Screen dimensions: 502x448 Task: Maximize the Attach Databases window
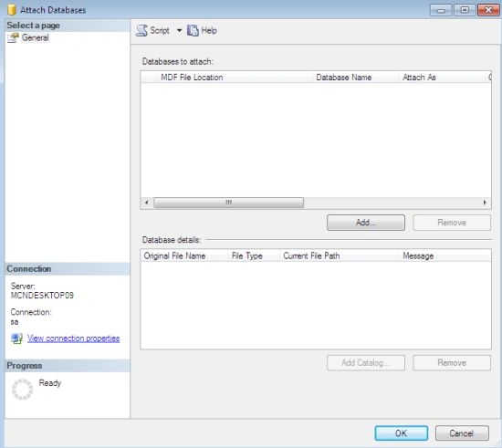465,10
